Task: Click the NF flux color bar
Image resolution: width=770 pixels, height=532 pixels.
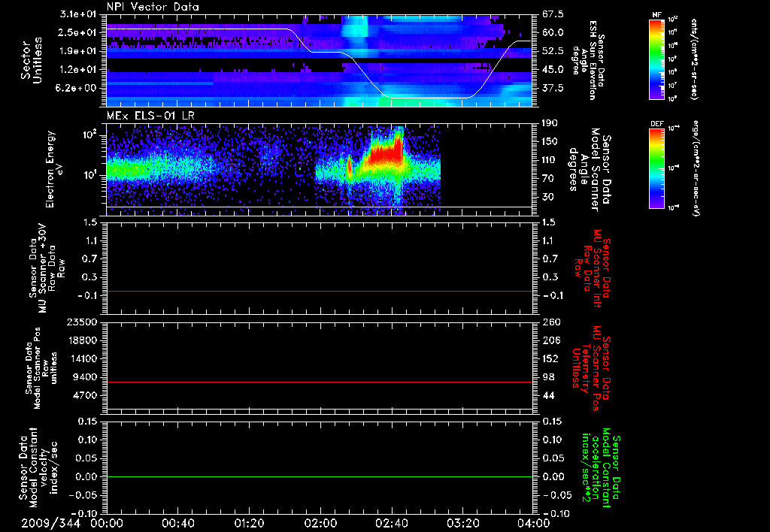Action: tap(657, 59)
